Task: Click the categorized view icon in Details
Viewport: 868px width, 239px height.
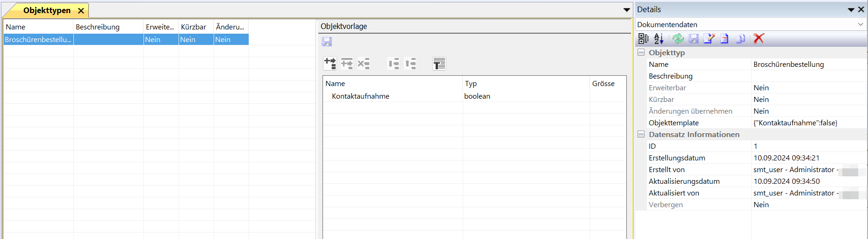Action: point(644,39)
